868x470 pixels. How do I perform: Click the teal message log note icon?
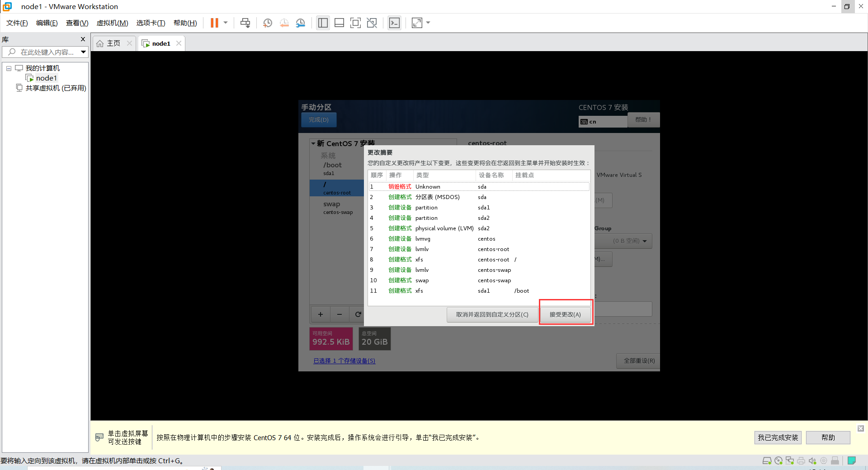tap(852, 461)
